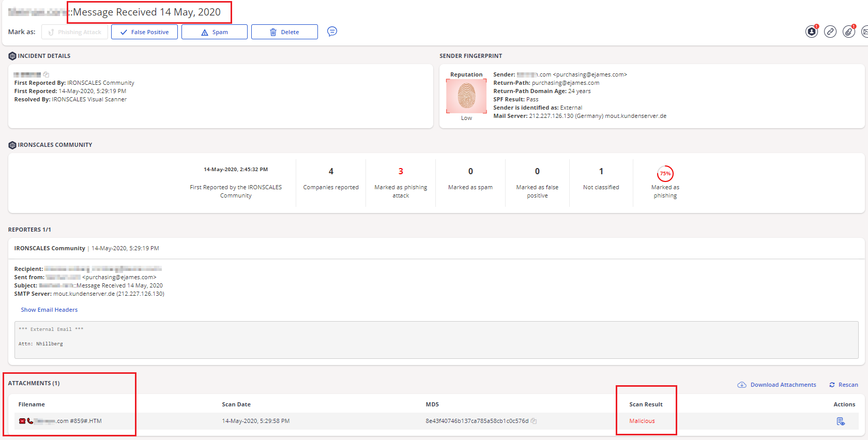The image size is (868, 440).
Task: Mark the incident as Phishing Attack
Action: tap(74, 32)
